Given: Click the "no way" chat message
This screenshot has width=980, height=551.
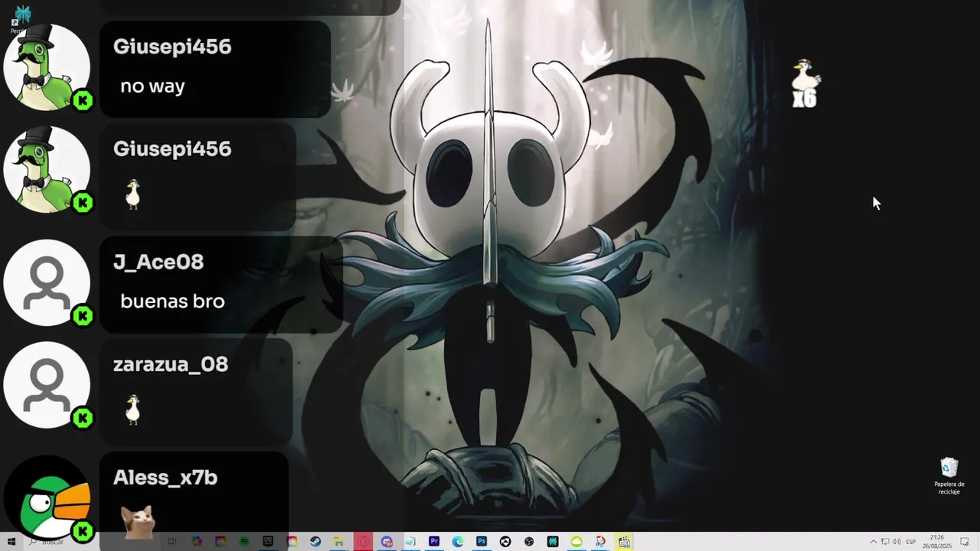Looking at the screenshot, I should [x=152, y=86].
